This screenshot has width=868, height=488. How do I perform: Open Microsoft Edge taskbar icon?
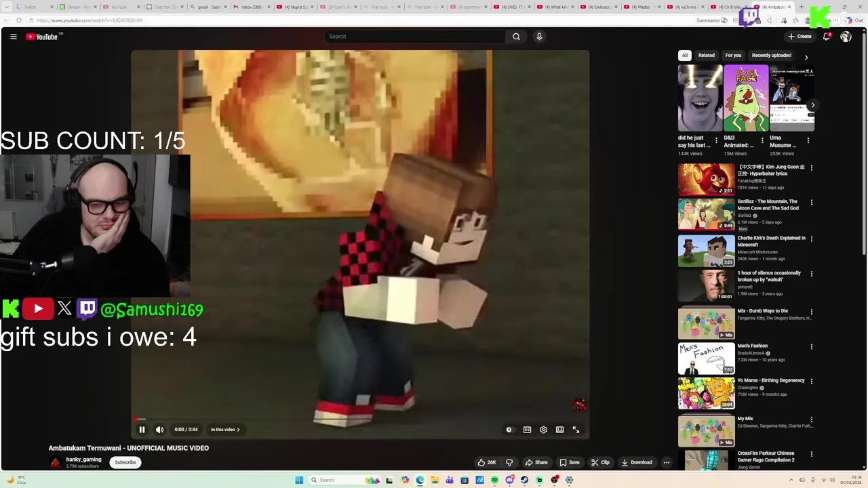420,480
